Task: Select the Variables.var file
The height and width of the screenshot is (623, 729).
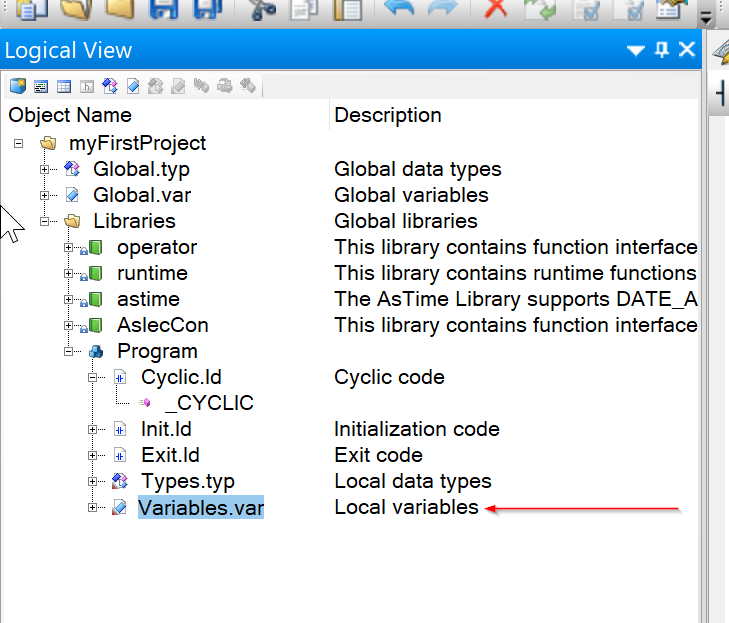Action: click(201, 507)
